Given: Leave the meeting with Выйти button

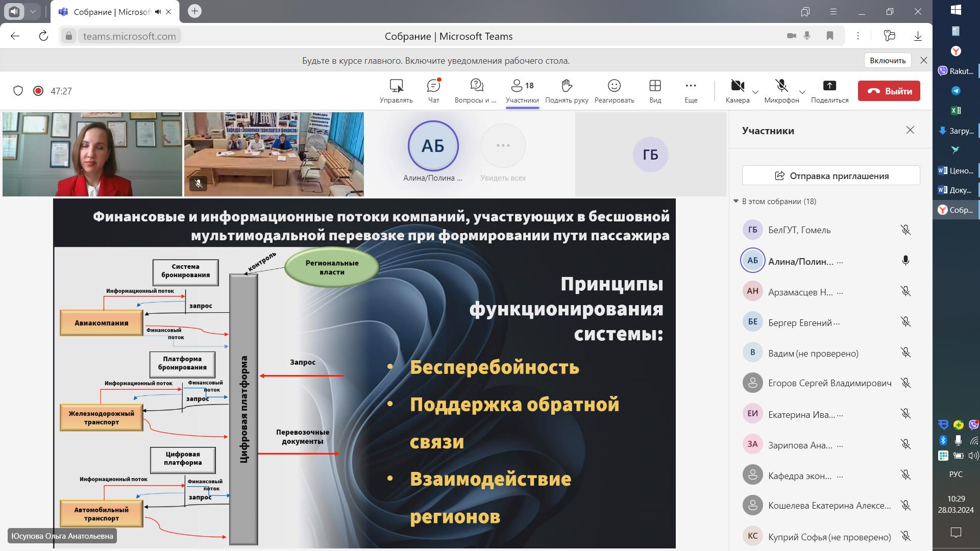Looking at the screenshot, I should point(889,91).
